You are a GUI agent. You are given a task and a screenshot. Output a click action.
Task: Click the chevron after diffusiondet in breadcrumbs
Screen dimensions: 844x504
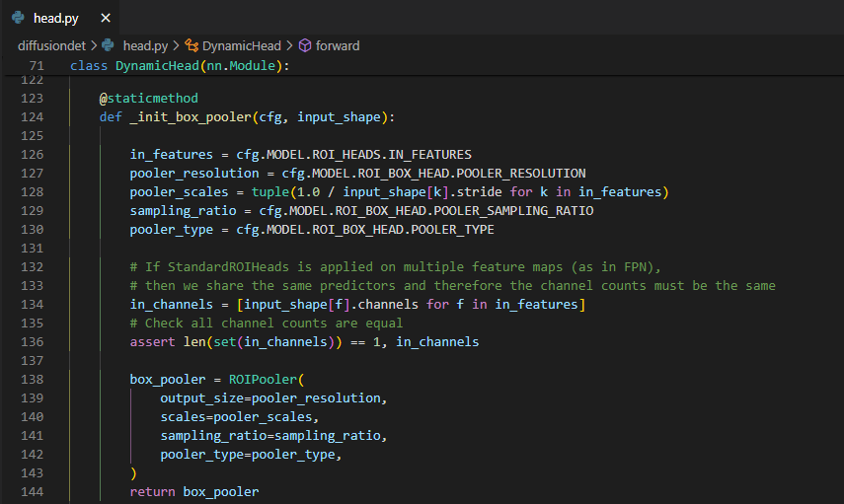(94, 45)
